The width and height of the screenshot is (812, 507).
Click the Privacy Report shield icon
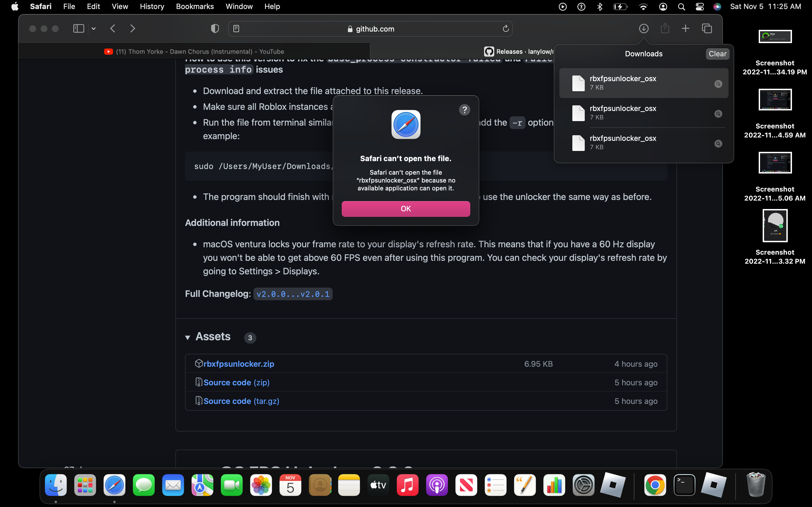coord(215,28)
